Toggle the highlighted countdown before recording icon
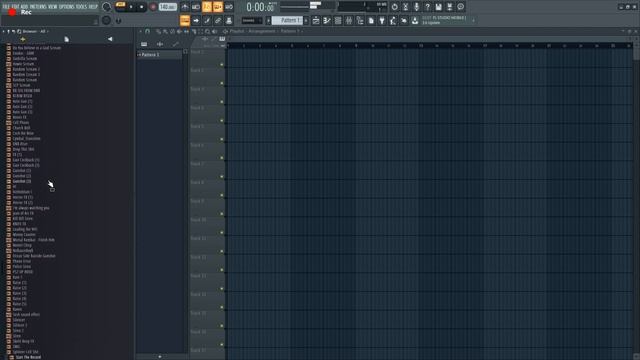 pyautogui.click(x=207, y=7)
